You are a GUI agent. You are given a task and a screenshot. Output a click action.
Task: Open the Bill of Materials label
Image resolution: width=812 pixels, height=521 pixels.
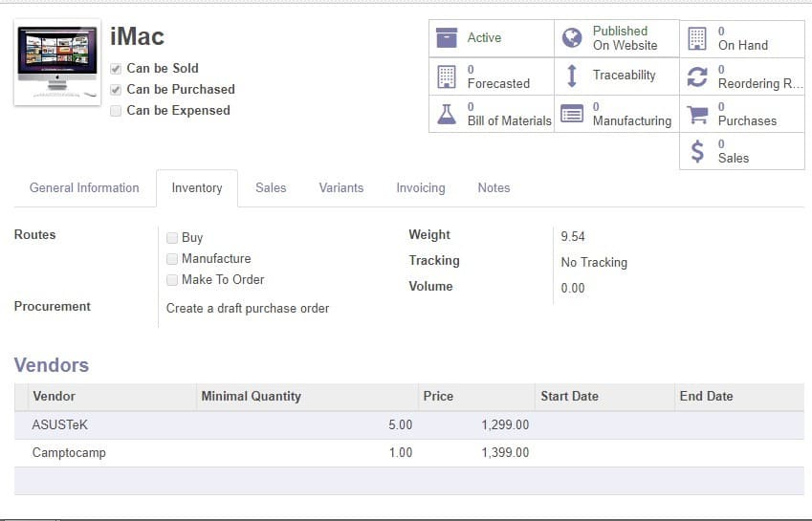coord(509,114)
